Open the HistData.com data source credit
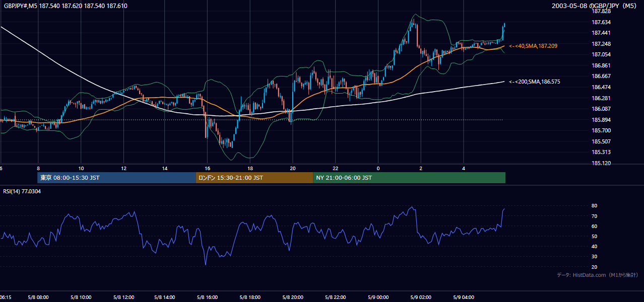Image resolution: width=644 pixels, height=302 pixels. 598,275
